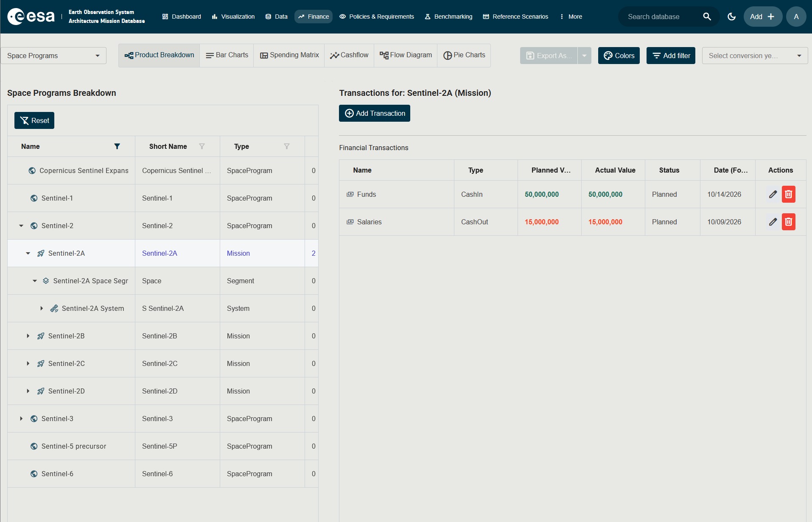The height and width of the screenshot is (522, 812).
Task: Click the Export As button
Action: point(549,56)
